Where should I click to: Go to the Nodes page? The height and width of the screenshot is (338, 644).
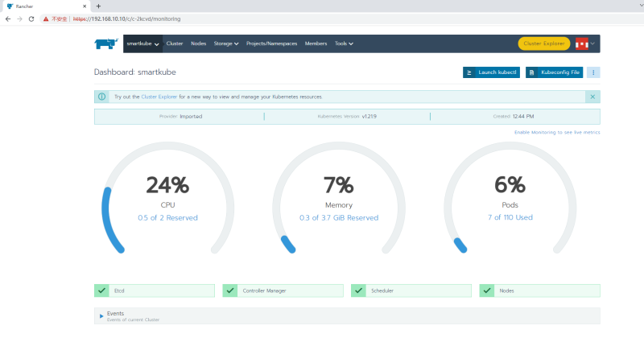[198, 43]
